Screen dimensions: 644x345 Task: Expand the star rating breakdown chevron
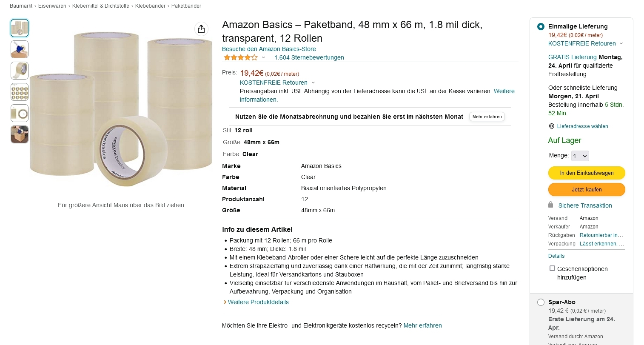(x=263, y=57)
